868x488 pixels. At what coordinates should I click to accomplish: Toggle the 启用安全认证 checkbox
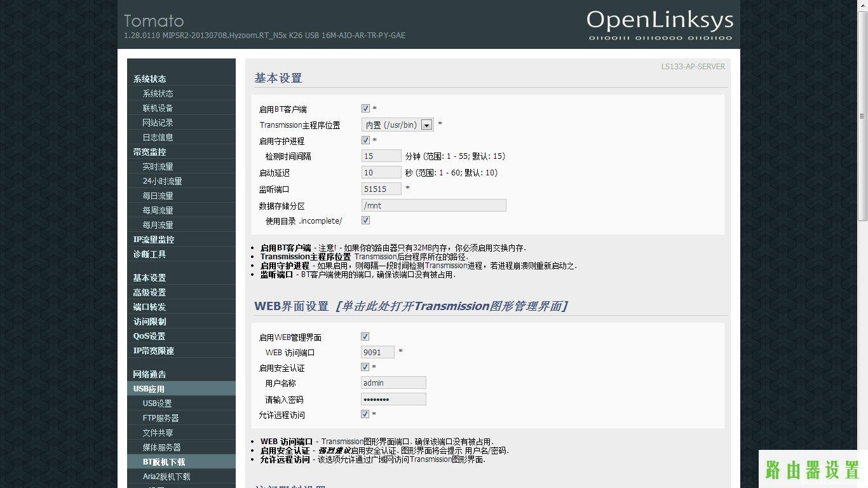coord(365,367)
